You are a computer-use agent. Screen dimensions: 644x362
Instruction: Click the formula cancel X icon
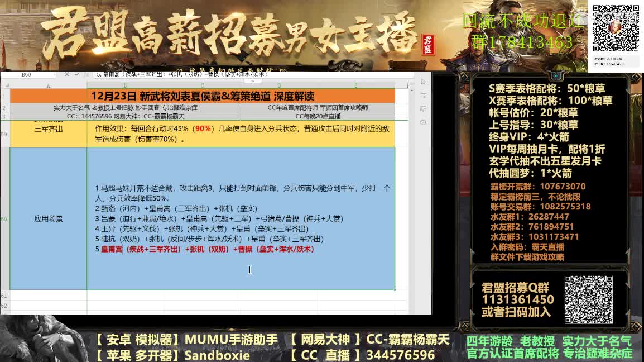pyautogui.click(x=67, y=74)
